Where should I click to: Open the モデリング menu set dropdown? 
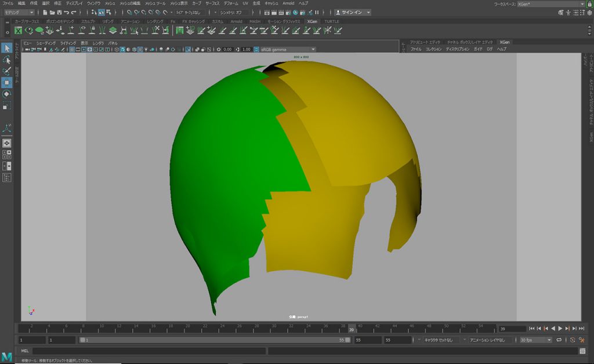click(19, 12)
